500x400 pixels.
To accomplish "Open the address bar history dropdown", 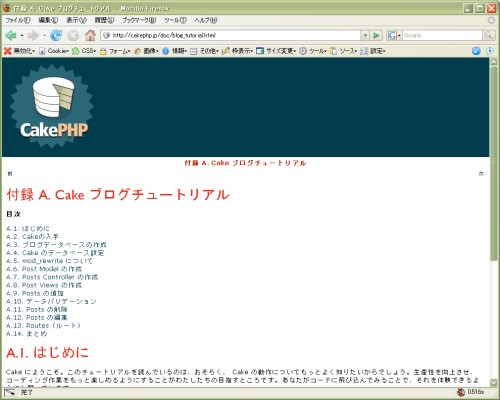I will click(365, 35).
